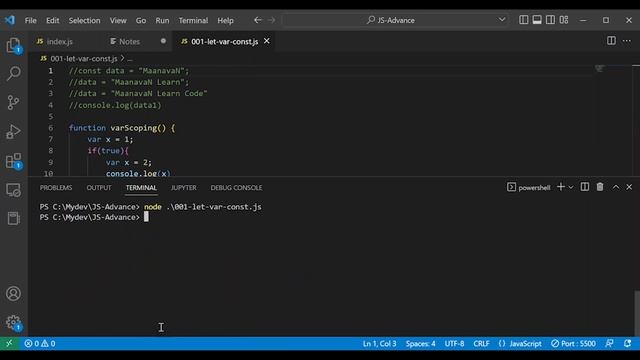Open the Help menu

(225, 20)
